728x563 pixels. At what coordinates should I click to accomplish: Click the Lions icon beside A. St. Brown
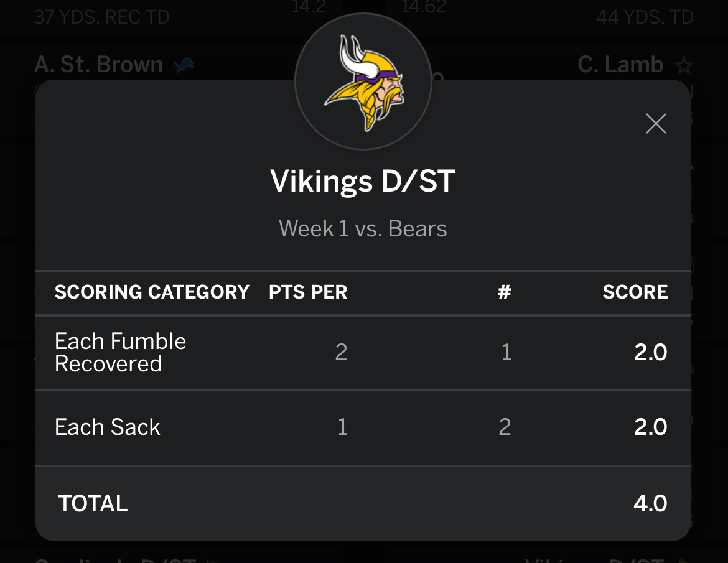[x=184, y=65]
